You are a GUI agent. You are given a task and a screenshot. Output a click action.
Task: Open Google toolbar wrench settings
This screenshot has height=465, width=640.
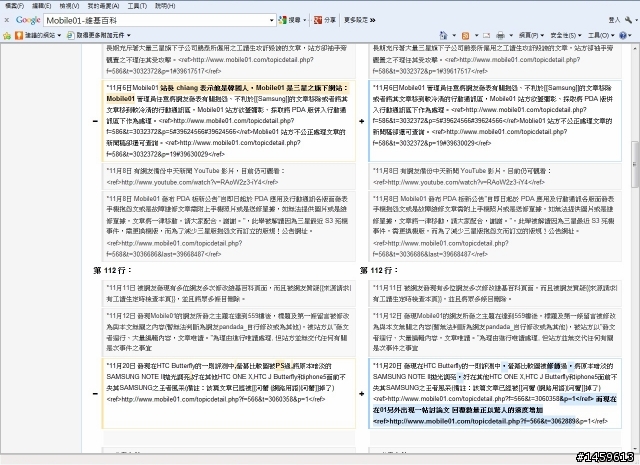(x=629, y=20)
